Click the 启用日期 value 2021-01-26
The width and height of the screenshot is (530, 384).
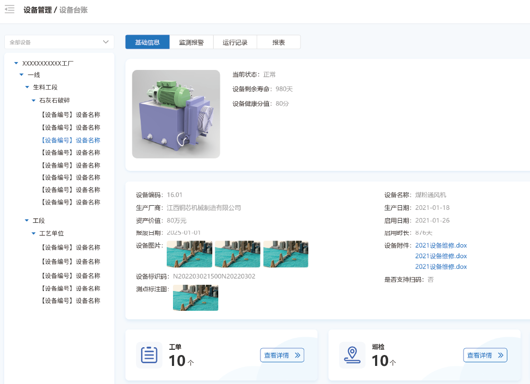[432, 220]
